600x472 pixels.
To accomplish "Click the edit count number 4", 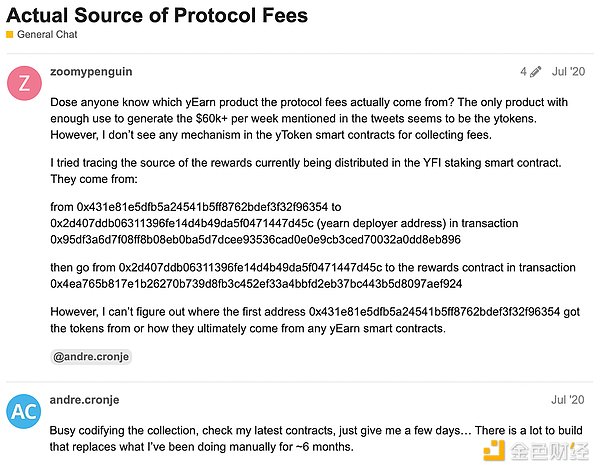I will click(523, 72).
